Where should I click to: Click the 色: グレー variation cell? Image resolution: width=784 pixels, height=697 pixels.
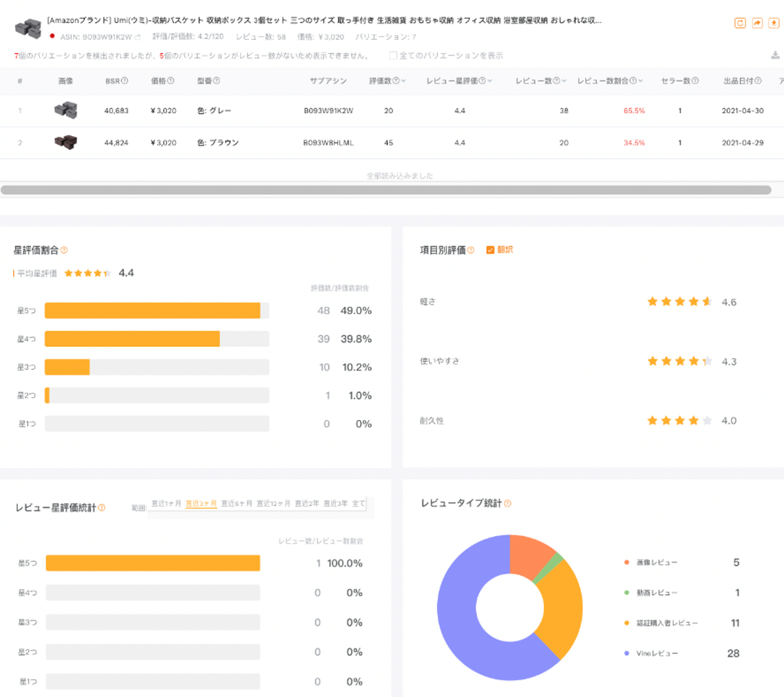pyautogui.click(x=214, y=111)
